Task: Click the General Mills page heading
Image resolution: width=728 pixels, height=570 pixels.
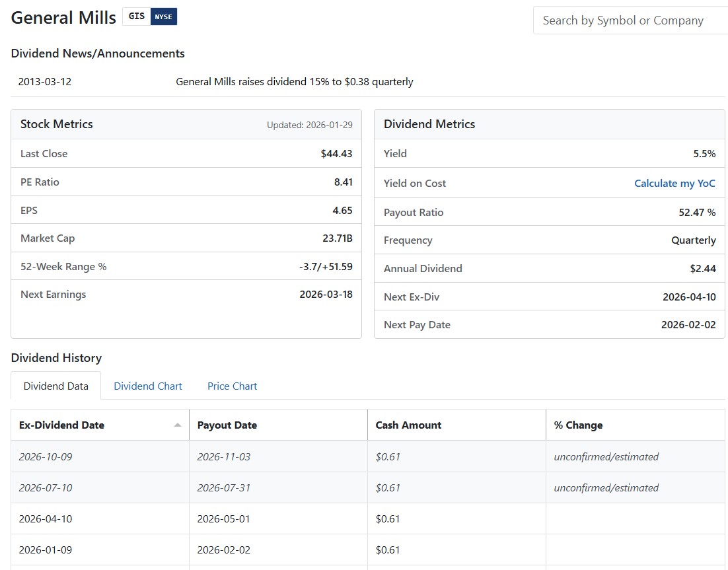Action: (63, 18)
